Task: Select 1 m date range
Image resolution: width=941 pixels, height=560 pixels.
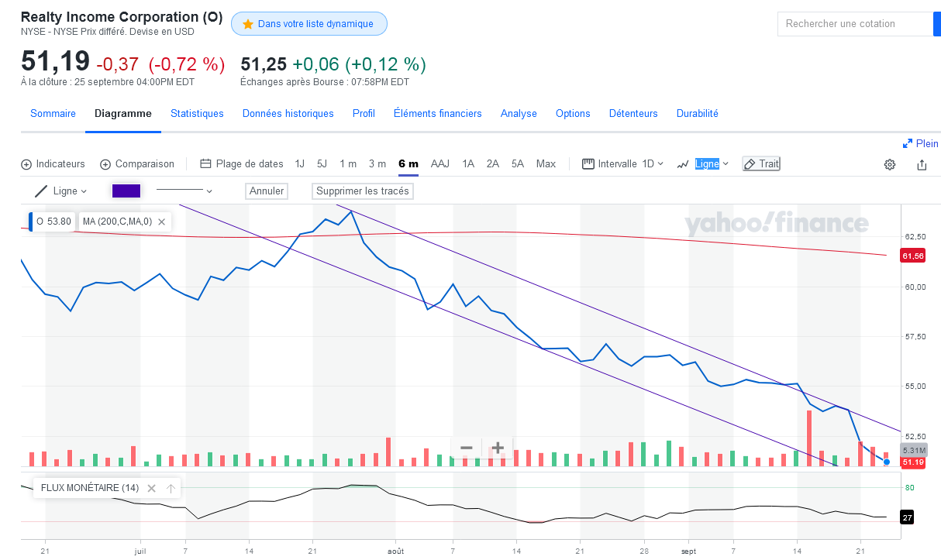Action: pos(348,164)
